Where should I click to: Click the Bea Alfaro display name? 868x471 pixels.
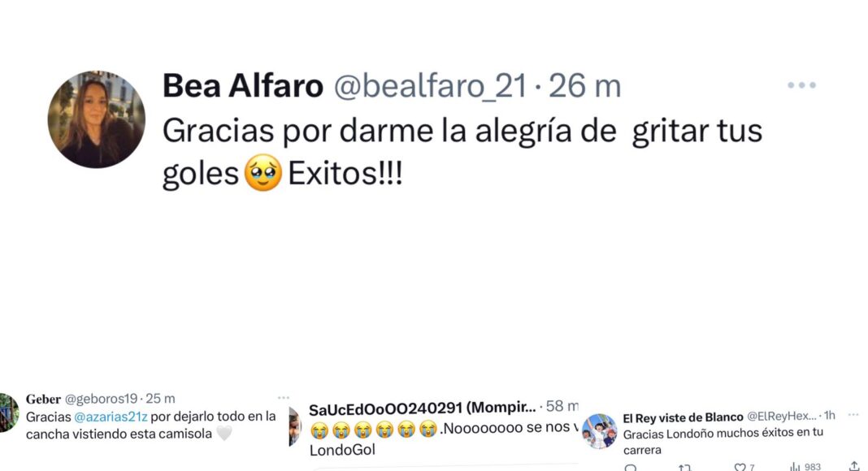[243, 86]
